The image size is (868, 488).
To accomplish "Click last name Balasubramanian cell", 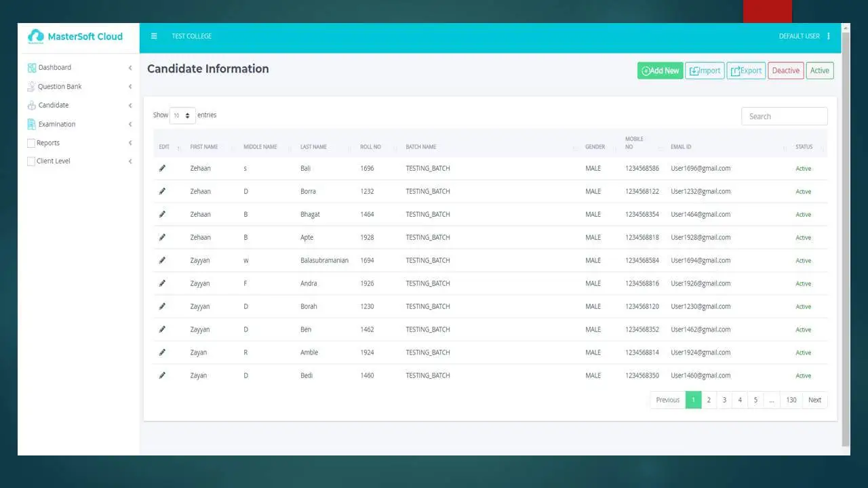I will point(325,260).
